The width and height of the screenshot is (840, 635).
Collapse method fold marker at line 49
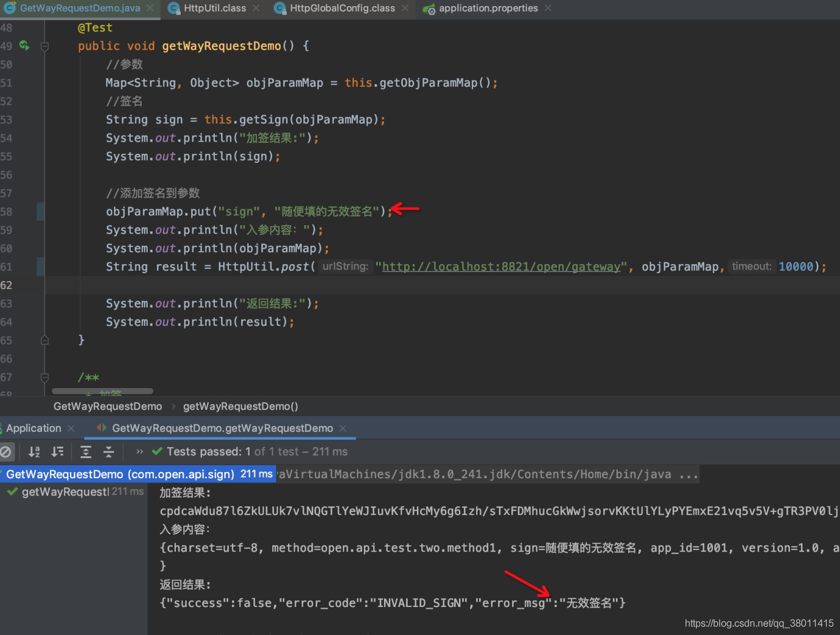click(45, 46)
